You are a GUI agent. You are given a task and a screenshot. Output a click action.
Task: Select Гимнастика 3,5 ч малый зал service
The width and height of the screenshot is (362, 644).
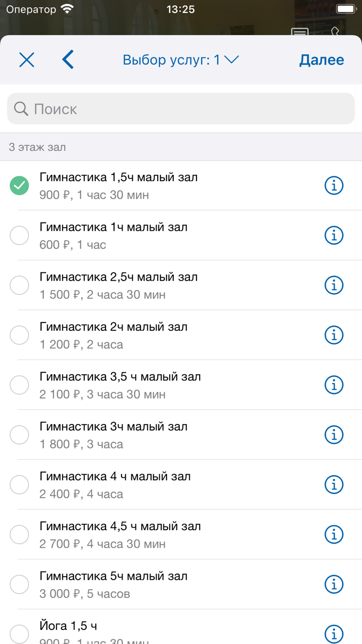pos(19,385)
